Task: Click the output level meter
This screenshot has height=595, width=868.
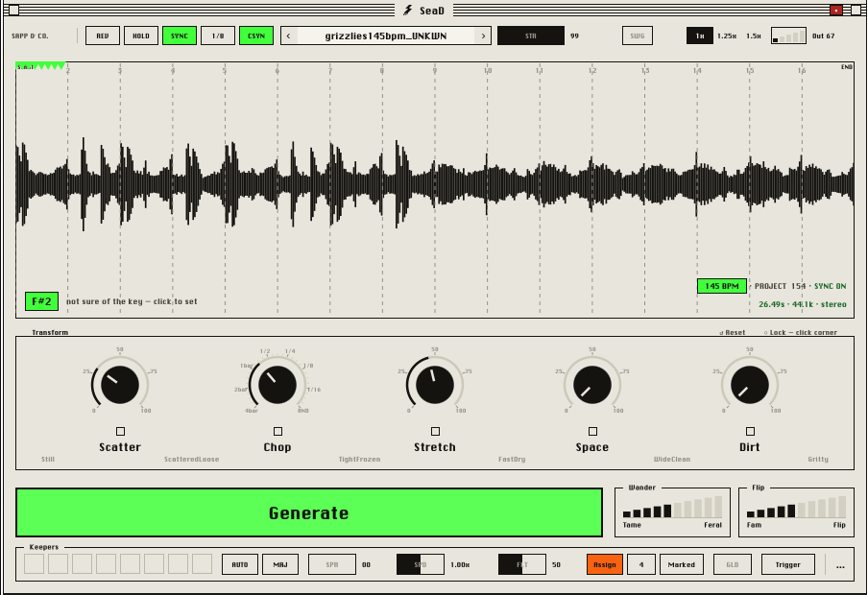Action: 788,36
